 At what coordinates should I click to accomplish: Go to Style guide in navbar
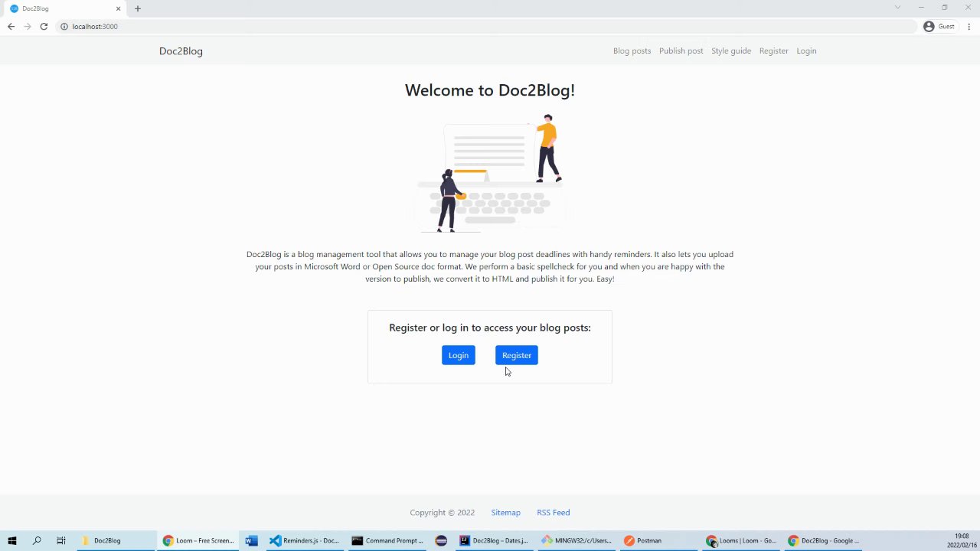(x=731, y=51)
